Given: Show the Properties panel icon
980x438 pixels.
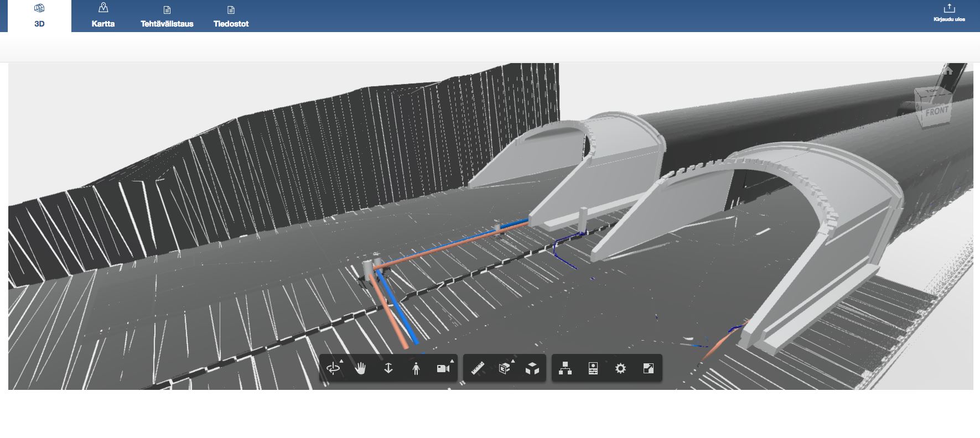Looking at the screenshot, I should click(x=593, y=368).
